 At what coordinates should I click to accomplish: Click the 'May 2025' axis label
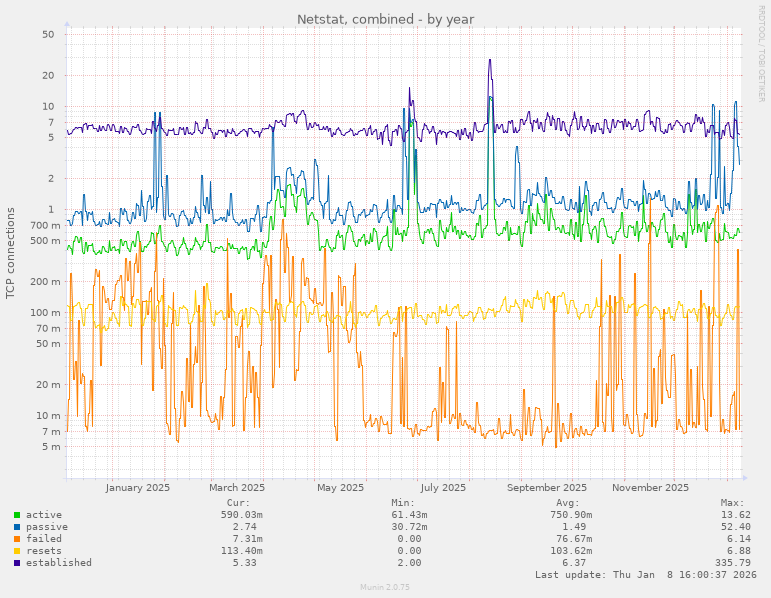340,488
